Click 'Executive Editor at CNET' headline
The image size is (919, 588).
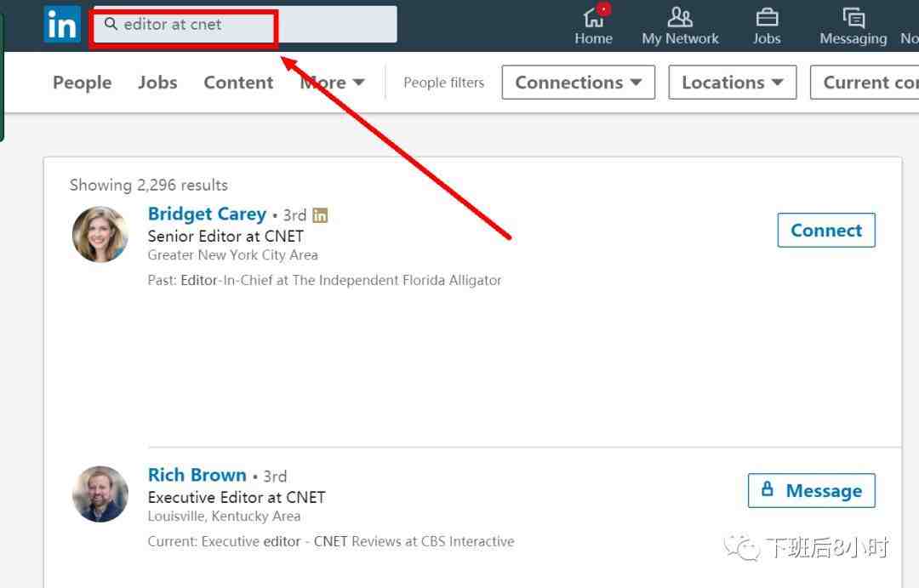(237, 497)
